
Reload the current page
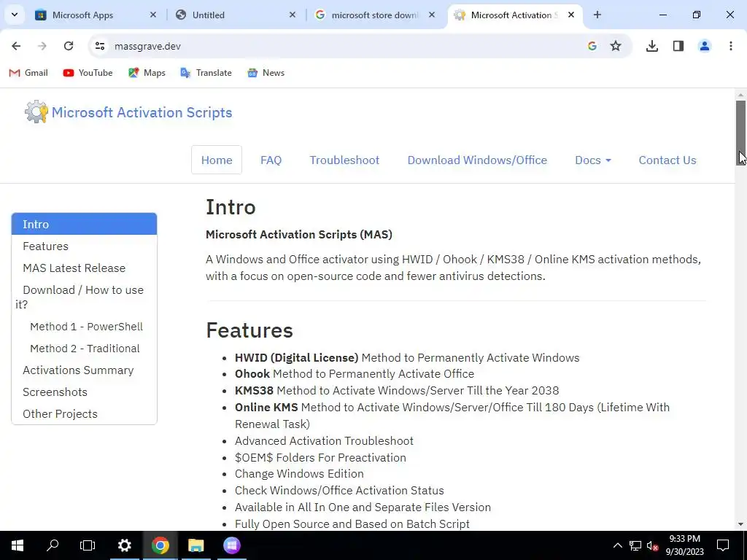tap(69, 46)
